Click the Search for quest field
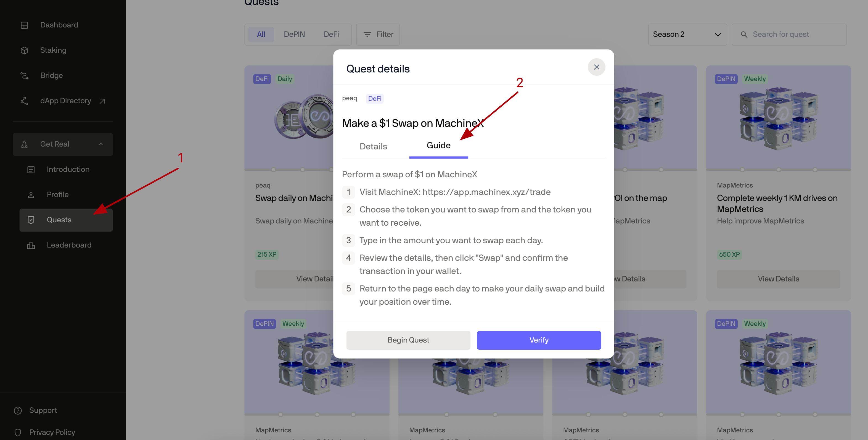 tap(793, 35)
